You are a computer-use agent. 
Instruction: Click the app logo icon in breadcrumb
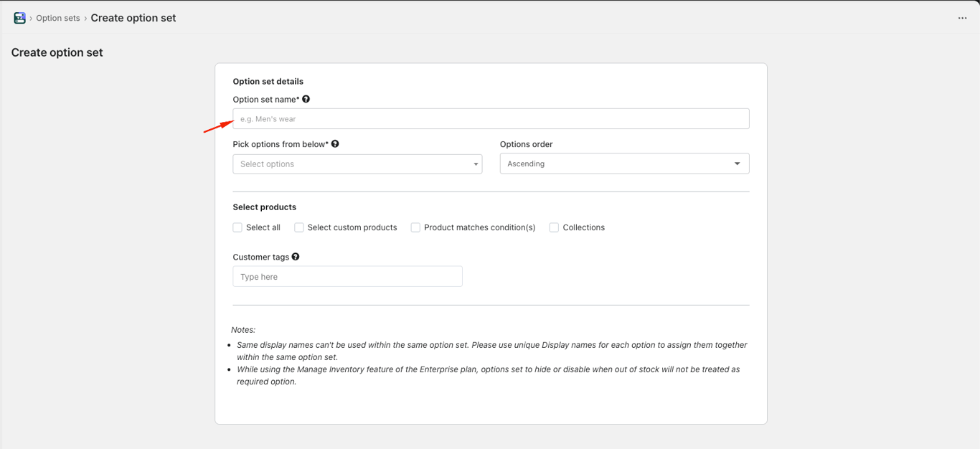pyautogui.click(x=19, y=18)
